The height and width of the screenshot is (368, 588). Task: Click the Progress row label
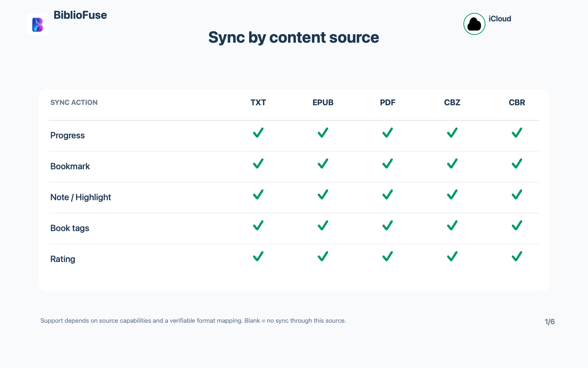coord(68,135)
